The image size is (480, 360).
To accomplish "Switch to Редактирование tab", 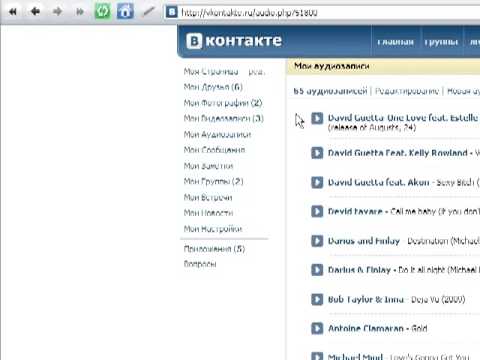I will tap(407, 91).
